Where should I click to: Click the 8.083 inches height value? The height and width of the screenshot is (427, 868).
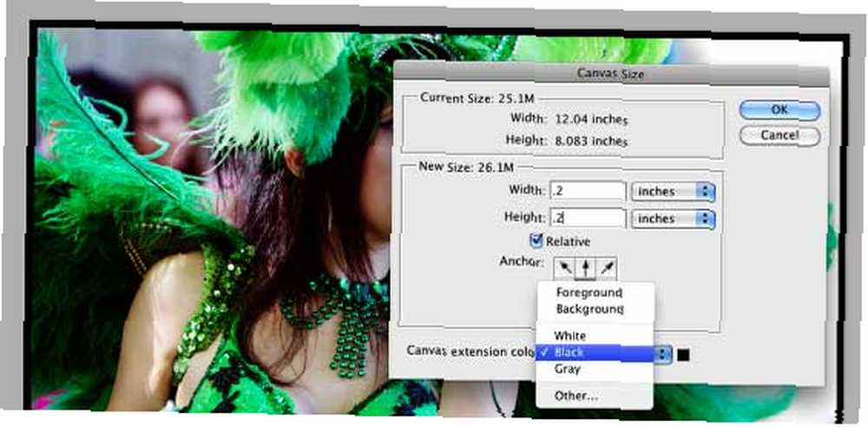coord(591,141)
